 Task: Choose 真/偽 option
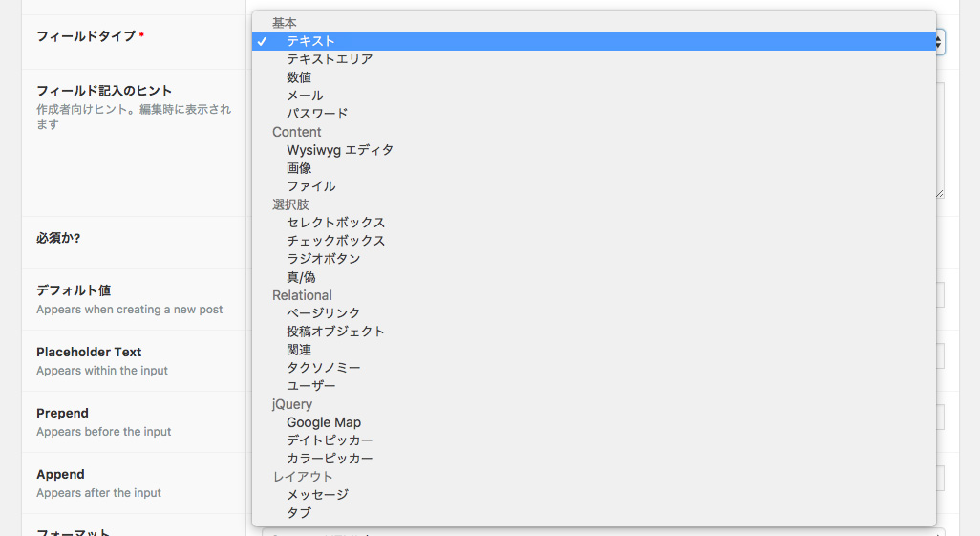coord(594,277)
